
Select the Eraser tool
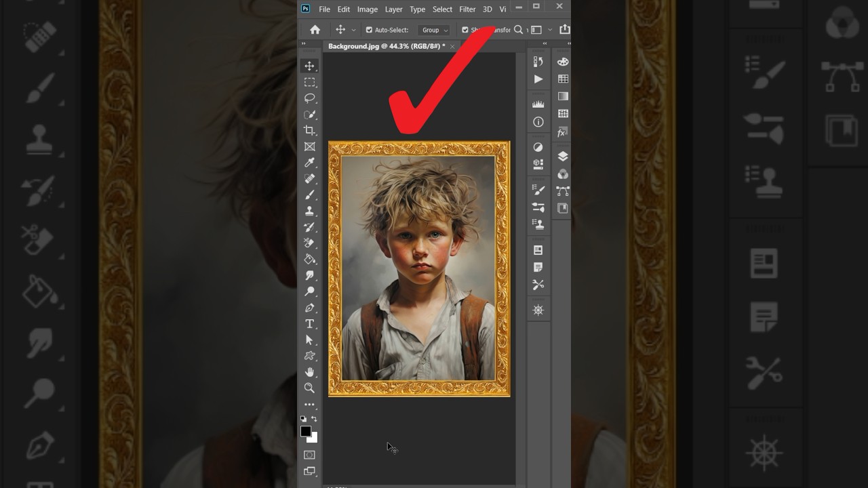309,243
